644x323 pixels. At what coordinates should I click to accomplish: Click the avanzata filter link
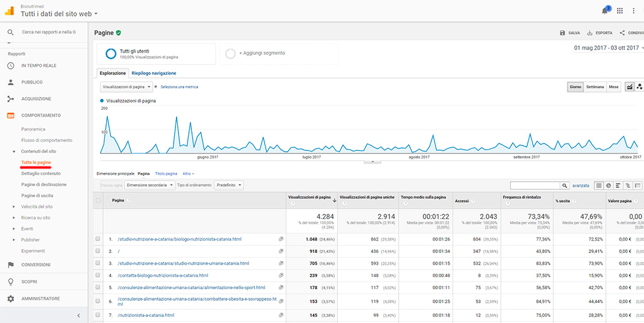click(581, 185)
